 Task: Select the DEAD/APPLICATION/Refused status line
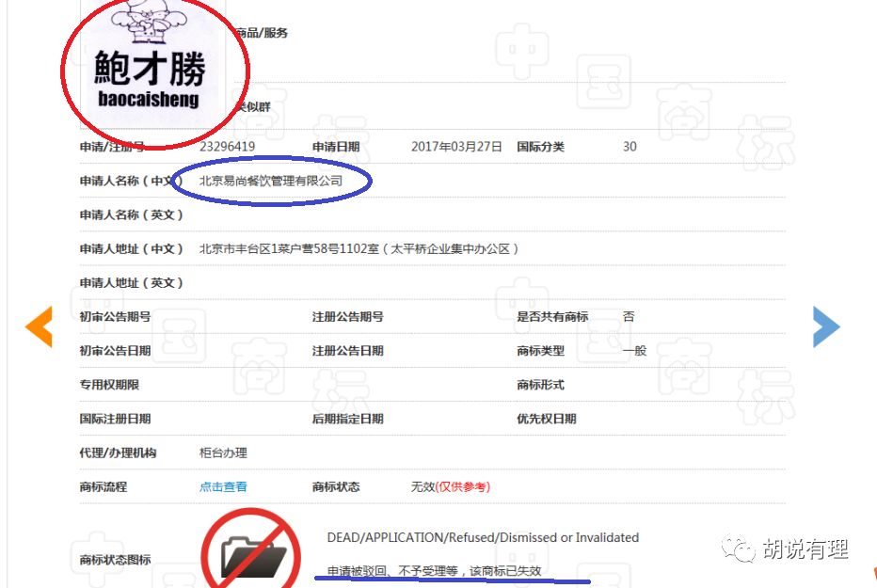[483, 538]
